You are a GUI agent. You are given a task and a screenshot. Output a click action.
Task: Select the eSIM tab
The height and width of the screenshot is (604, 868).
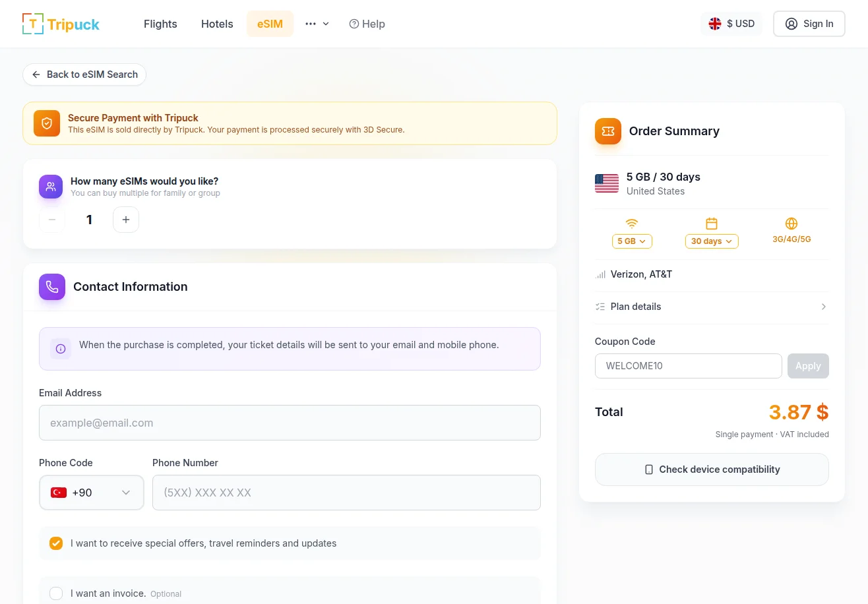pos(270,24)
